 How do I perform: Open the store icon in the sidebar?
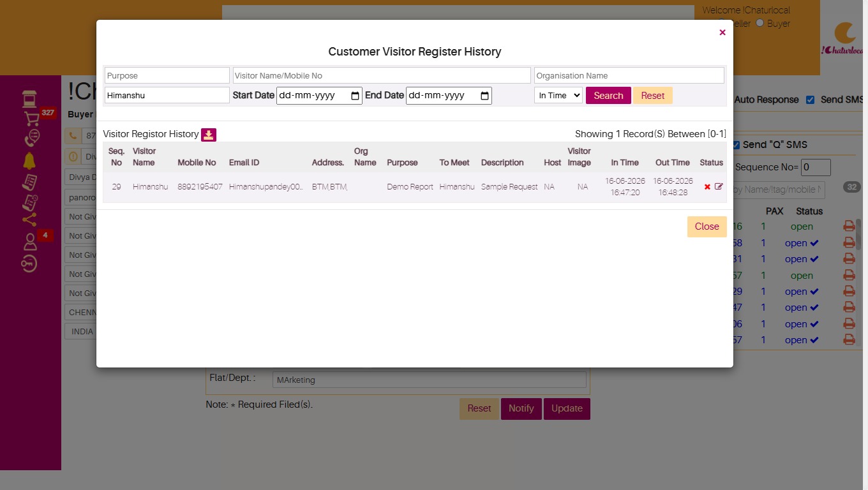click(29, 99)
